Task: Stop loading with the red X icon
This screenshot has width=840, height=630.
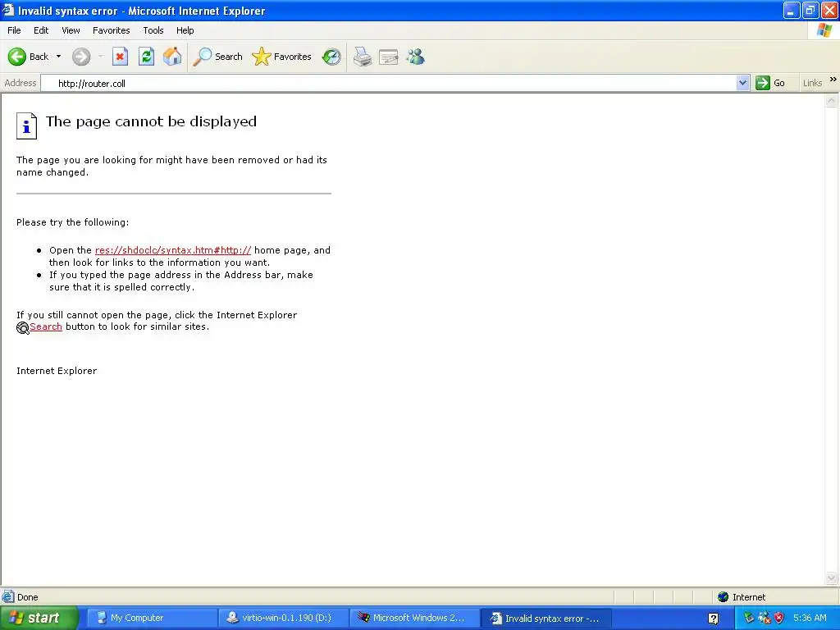Action: [x=120, y=57]
